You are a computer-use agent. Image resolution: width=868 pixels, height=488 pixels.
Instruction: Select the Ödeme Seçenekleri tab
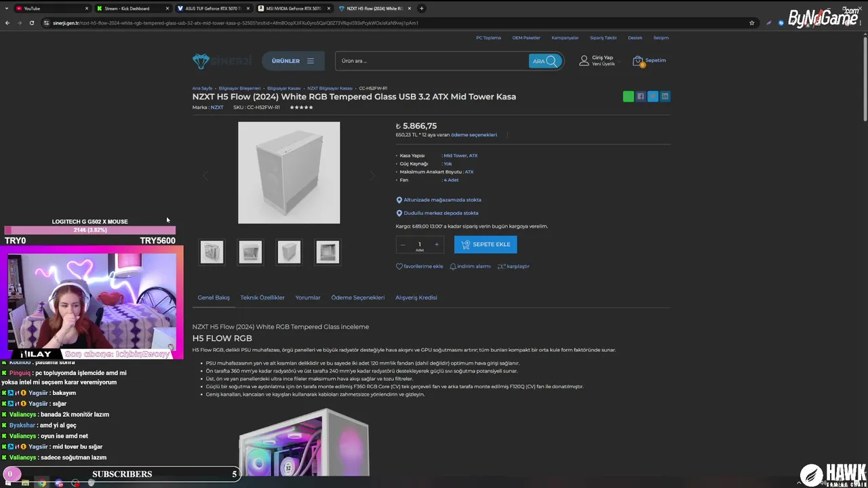357,298
